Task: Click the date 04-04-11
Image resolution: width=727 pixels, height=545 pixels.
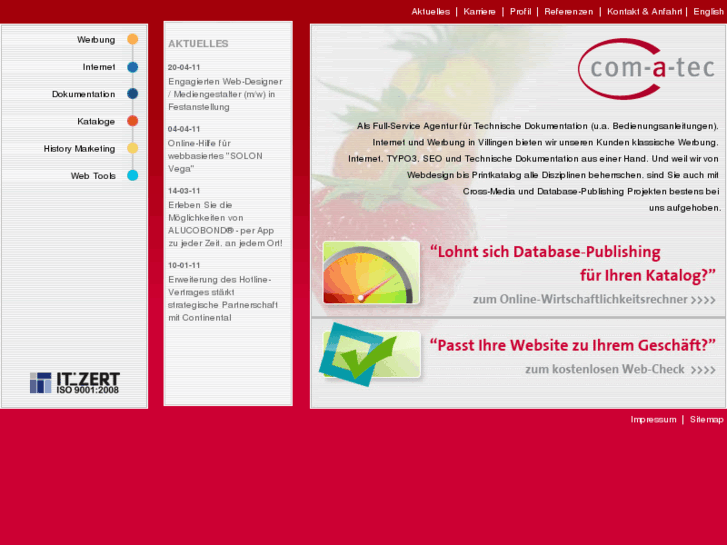Action: (184, 129)
